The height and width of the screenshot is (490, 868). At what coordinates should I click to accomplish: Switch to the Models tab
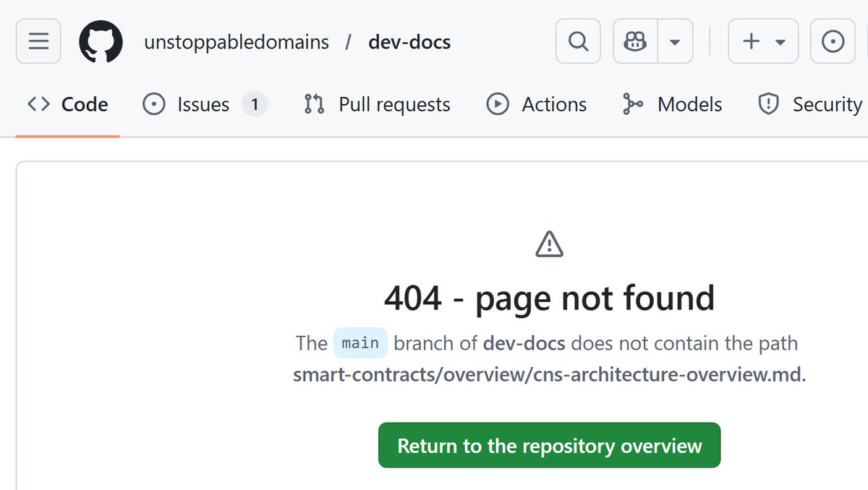tap(672, 105)
